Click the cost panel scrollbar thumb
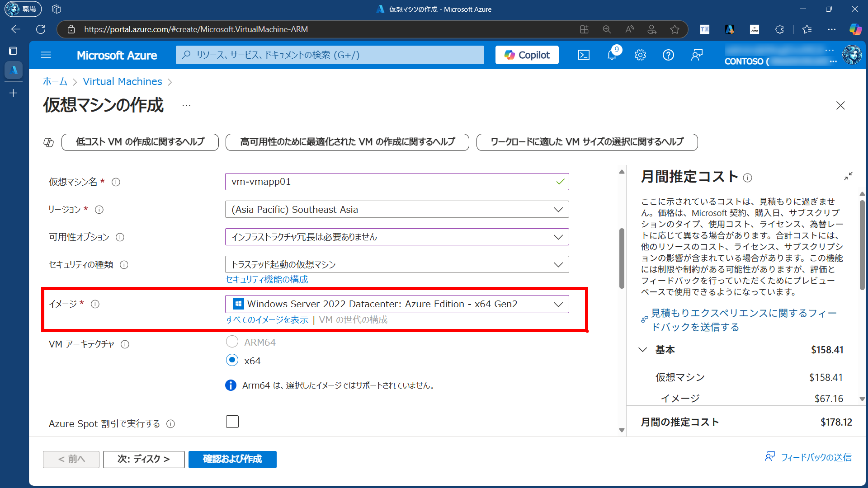Screen dimensions: 868x488 pos(862,245)
